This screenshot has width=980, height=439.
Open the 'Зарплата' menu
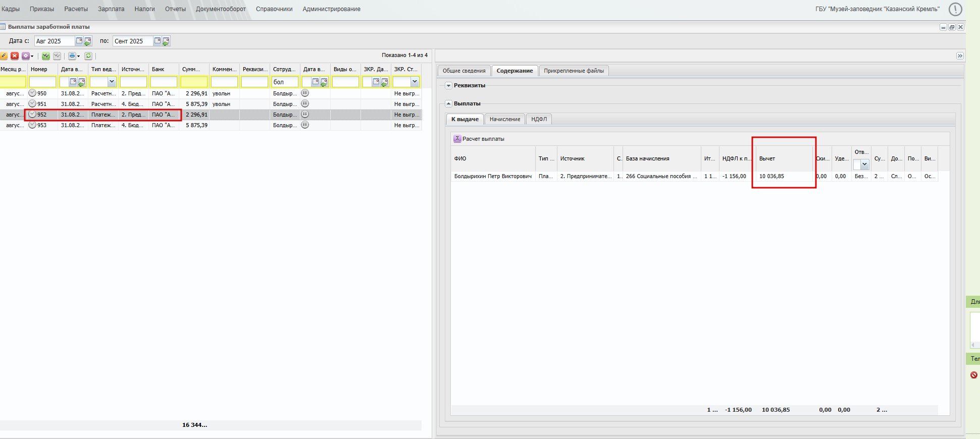click(x=111, y=9)
